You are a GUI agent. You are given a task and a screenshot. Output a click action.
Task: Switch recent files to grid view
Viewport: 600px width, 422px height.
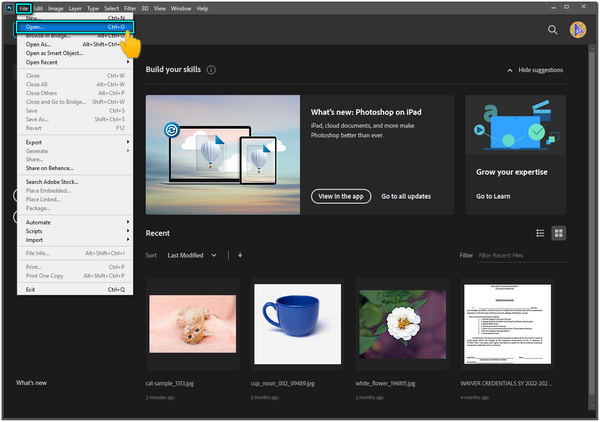pyautogui.click(x=558, y=233)
